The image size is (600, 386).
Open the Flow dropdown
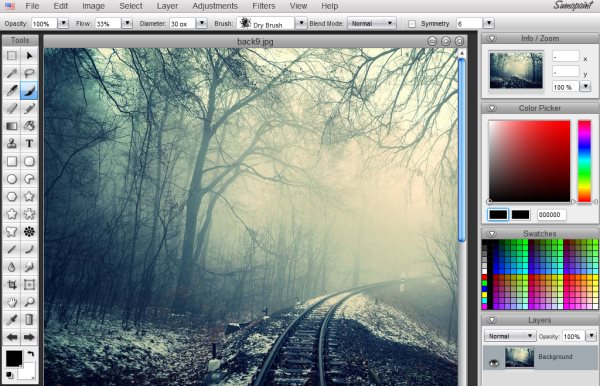tap(127, 23)
